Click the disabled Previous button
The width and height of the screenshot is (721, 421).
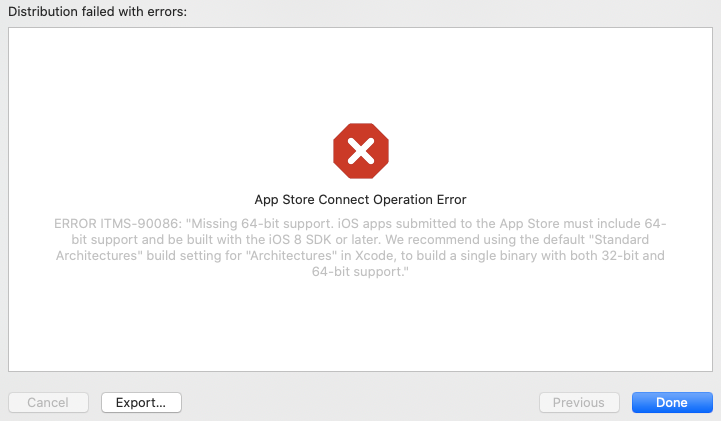pos(578,402)
